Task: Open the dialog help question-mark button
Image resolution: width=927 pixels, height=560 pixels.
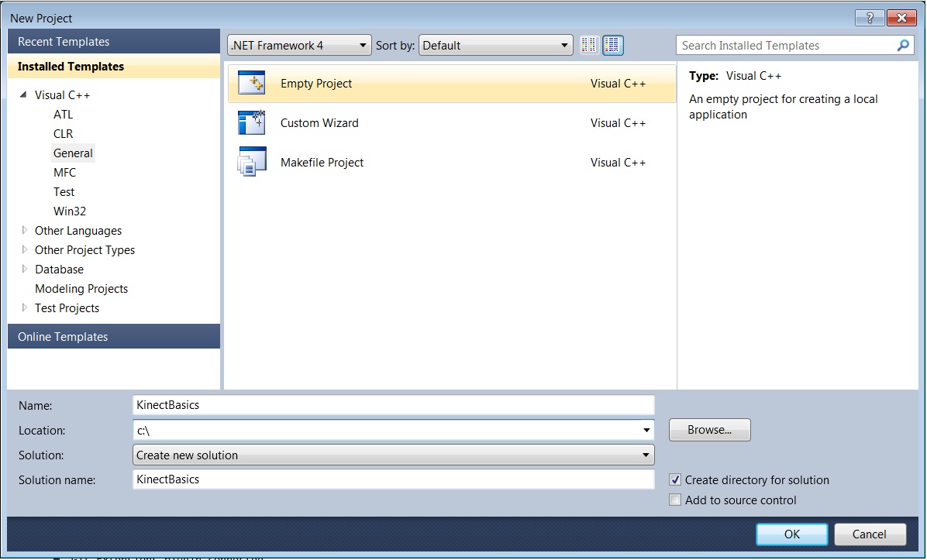Action: pyautogui.click(x=869, y=18)
